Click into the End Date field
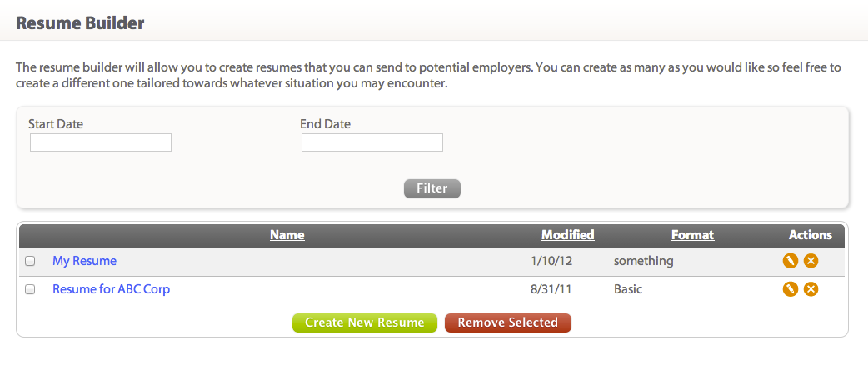868x370 pixels. coord(372,142)
